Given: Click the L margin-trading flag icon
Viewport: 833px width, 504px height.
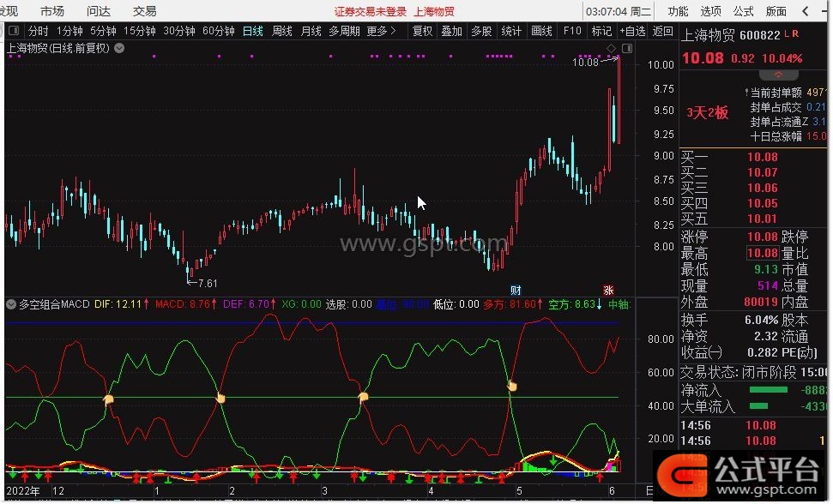Looking at the screenshot, I should (787, 33).
